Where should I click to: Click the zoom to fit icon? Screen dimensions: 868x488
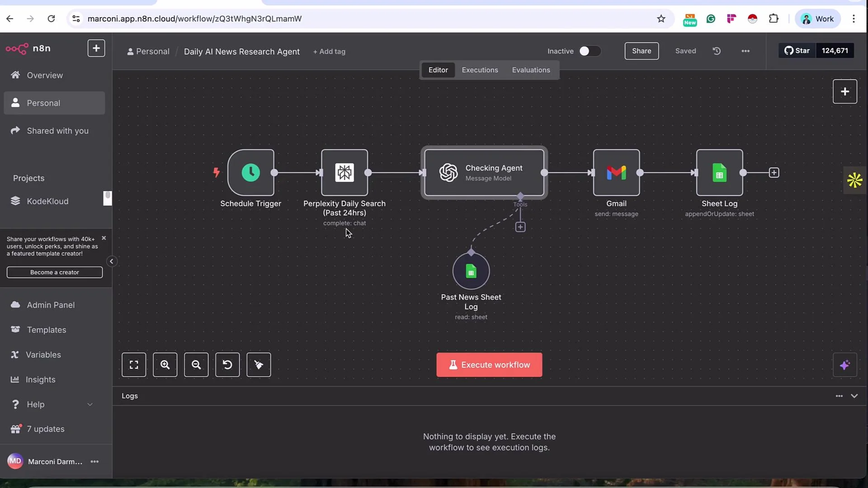pos(134,365)
